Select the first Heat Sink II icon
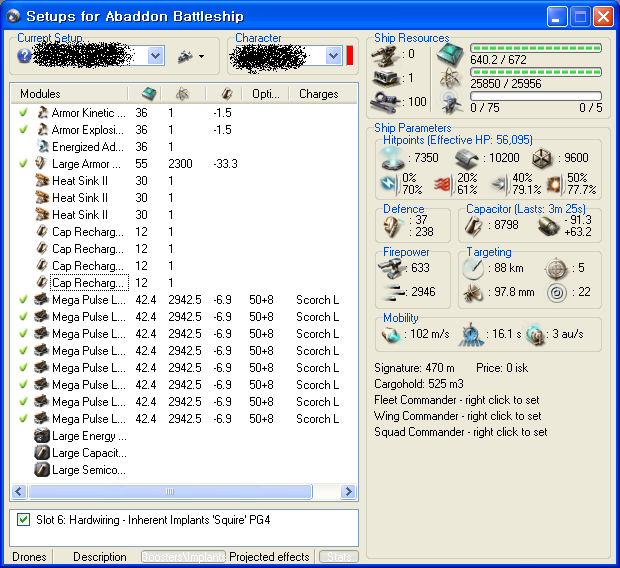 [42, 180]
